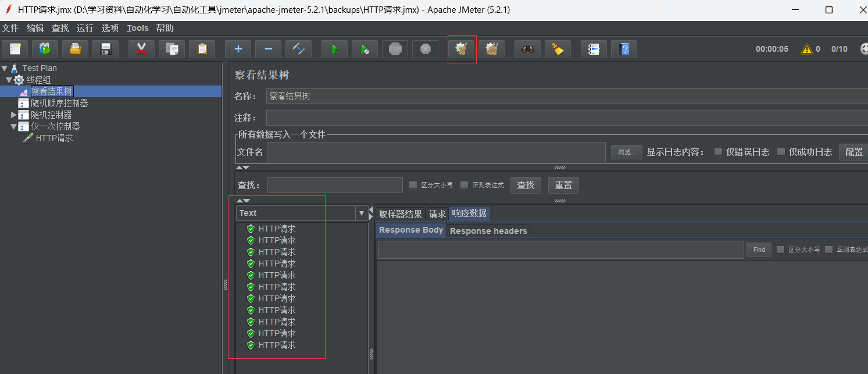Click the Clear results broom icon
Screen dimensions: 868x374
click(x=462, y=49)
